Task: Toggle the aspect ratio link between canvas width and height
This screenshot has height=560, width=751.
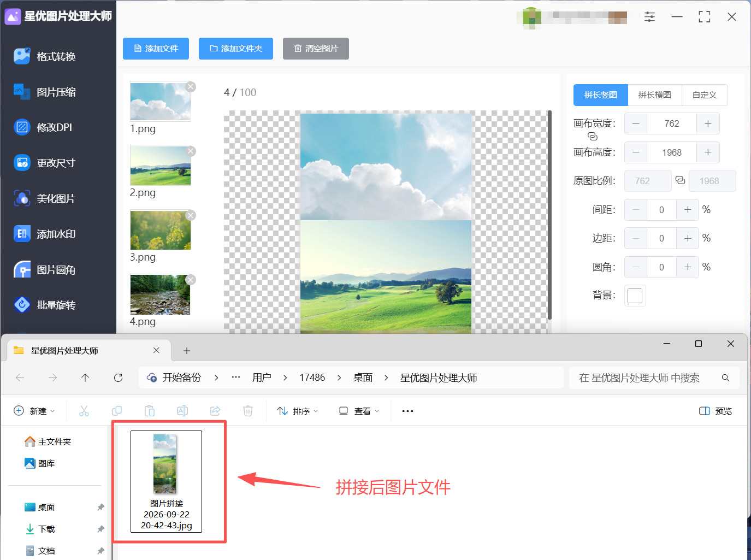Action: pos(593,137)
